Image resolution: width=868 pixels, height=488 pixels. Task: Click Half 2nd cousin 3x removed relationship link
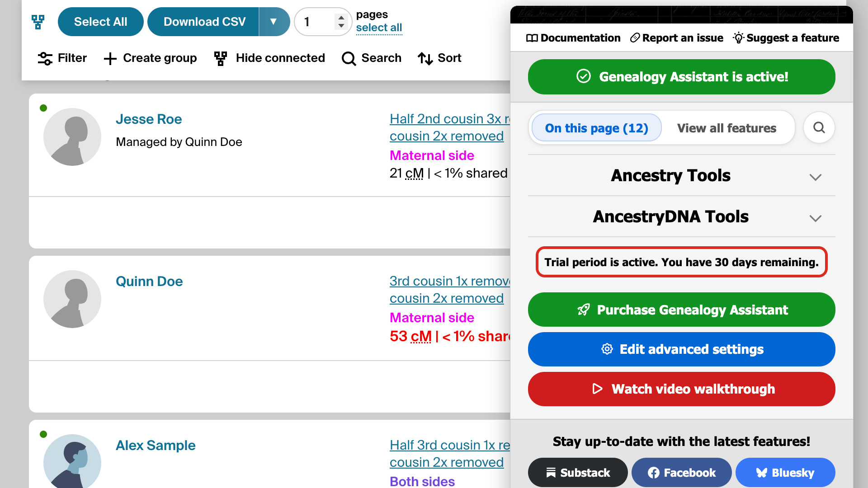point(450,127)
